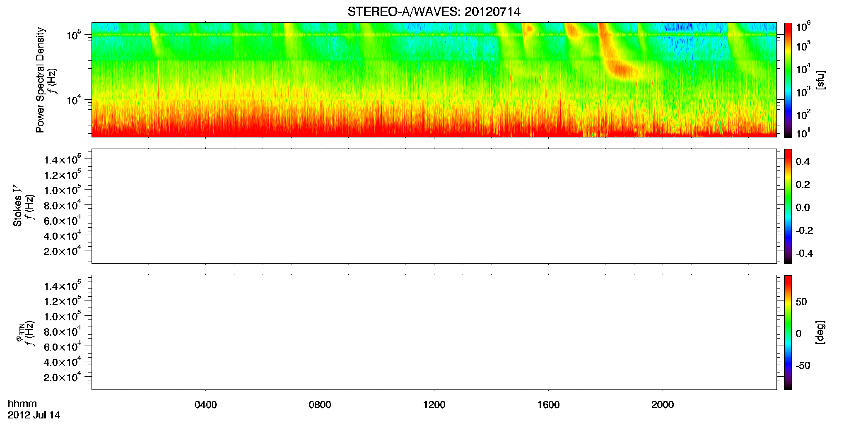Click the 1200 time tick label
Viewport: 868px width, 447px height.
click(x=434, y=405)
